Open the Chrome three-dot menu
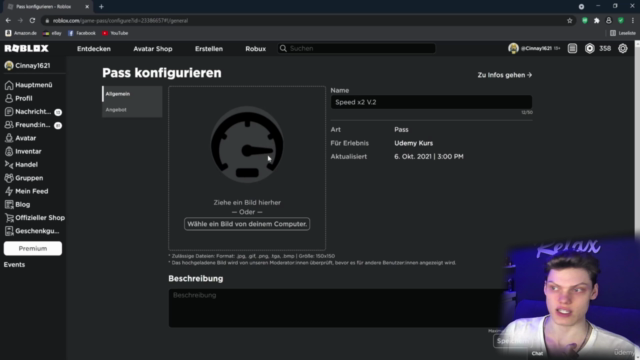Image resolution: width=640 pixels, height=360 pixels. pos(633,20)
